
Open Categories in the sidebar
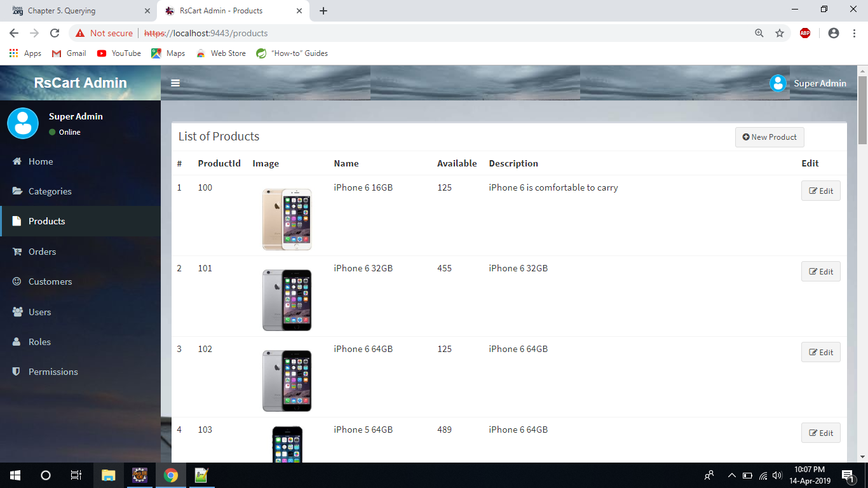[x=80, y=191]
